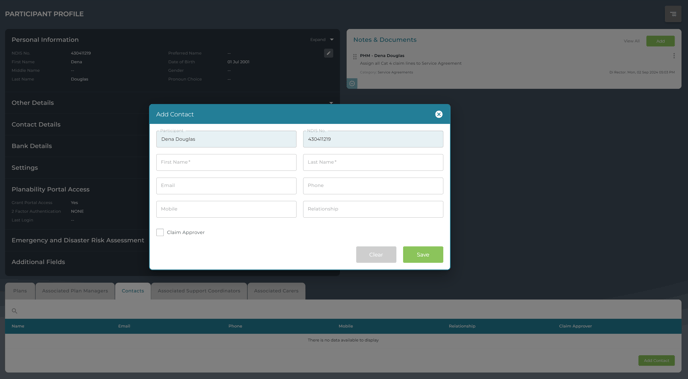Select the Contacts tab
Viewport: 688px width, 379px height.
point(133,291)
